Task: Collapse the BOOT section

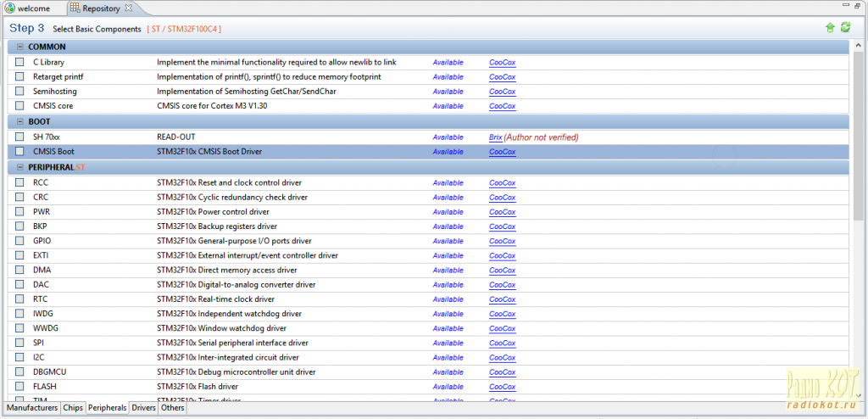Action: 19,121
